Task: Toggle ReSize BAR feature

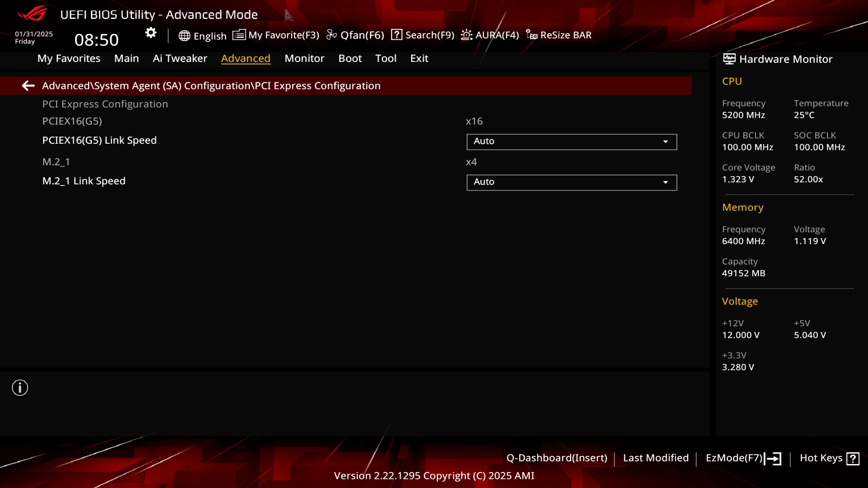Action: 559,34
